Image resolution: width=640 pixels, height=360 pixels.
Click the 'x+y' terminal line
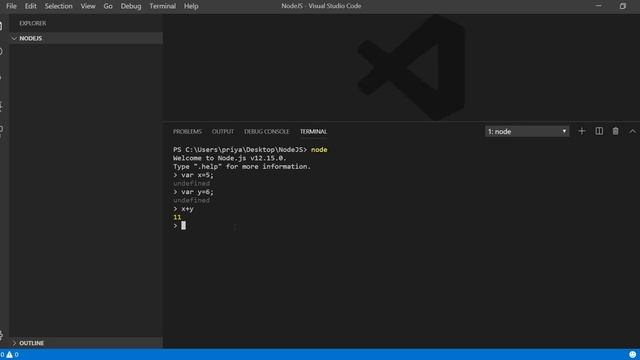[x=183, y=209]
